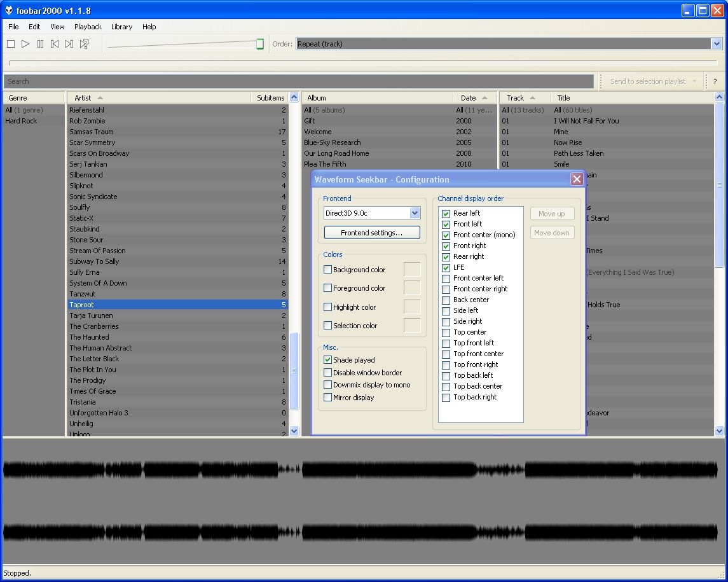
Task: Open the Edit menu
Action: 34,27
